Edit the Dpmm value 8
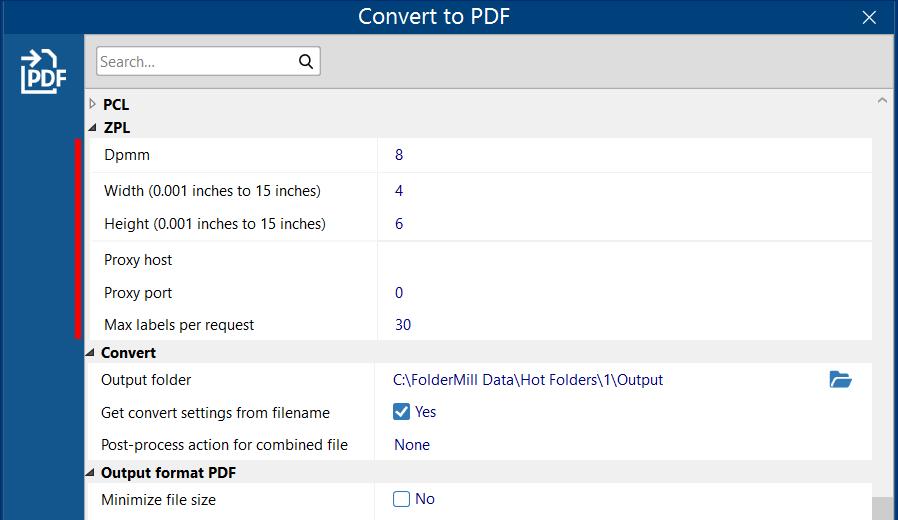 [x=399, y=155]
